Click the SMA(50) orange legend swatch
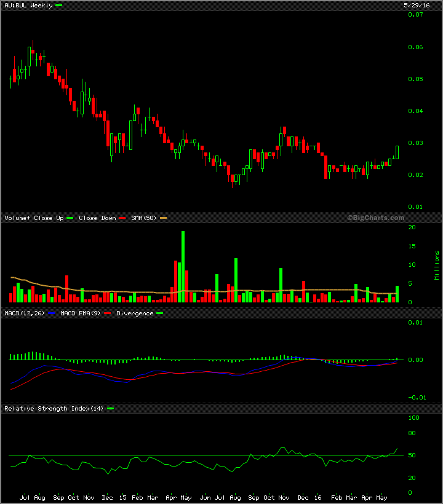Image resolution: width=443 pixels, height=504 pixels. [164, 218]
